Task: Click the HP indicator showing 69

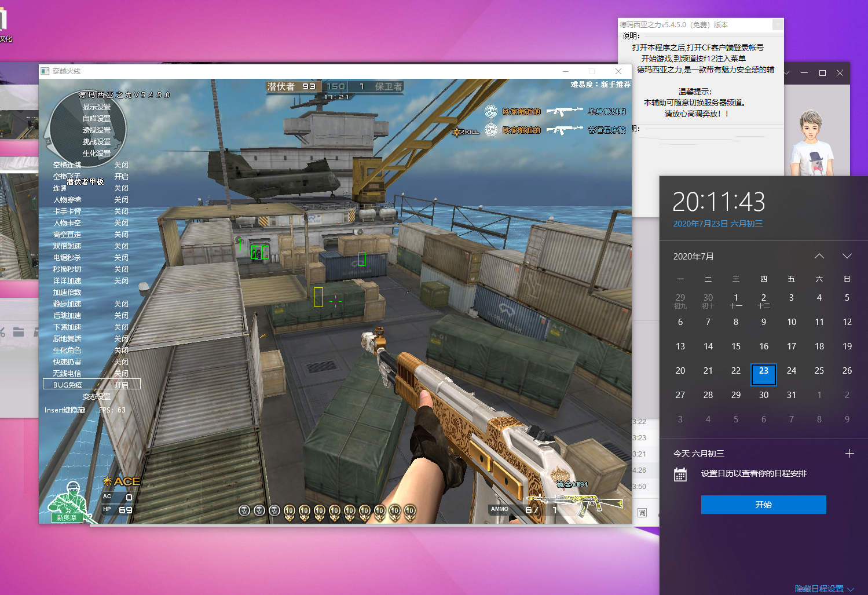Action: [118, 510]
